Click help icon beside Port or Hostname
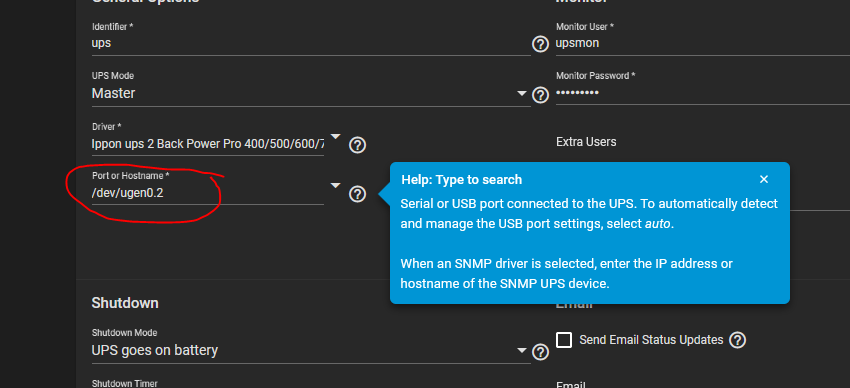 pyautogui.click(x=357, y=194)
